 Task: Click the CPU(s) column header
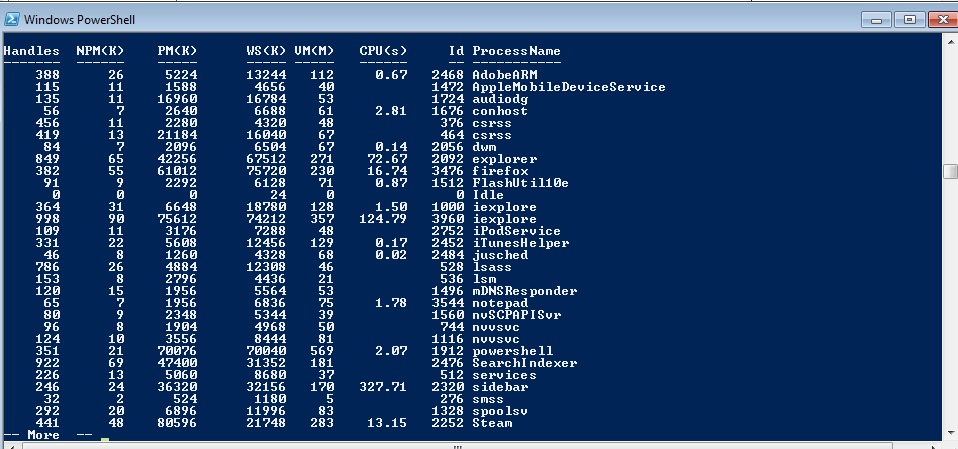point(383,51)
